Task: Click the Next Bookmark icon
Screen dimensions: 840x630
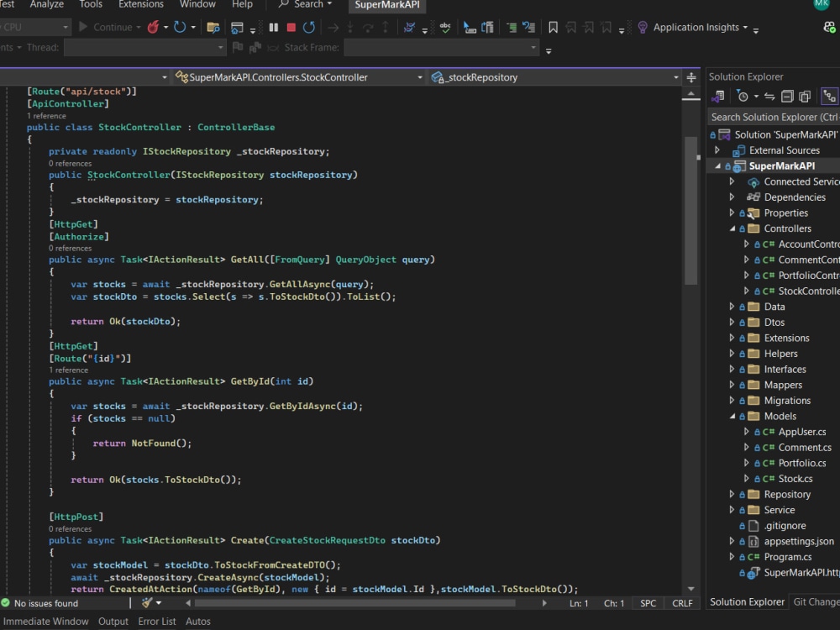Action: (x=589, y=28)
